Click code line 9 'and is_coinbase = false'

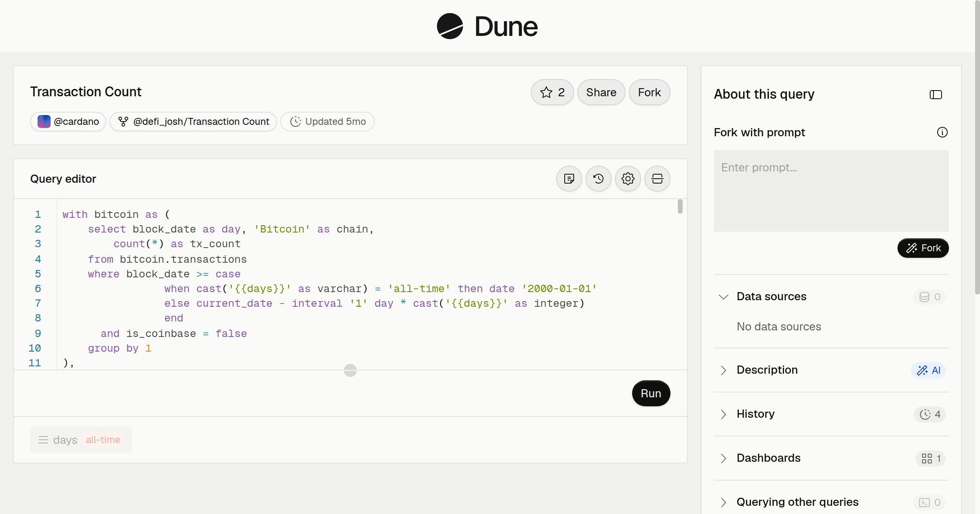(x=174, y=333)
